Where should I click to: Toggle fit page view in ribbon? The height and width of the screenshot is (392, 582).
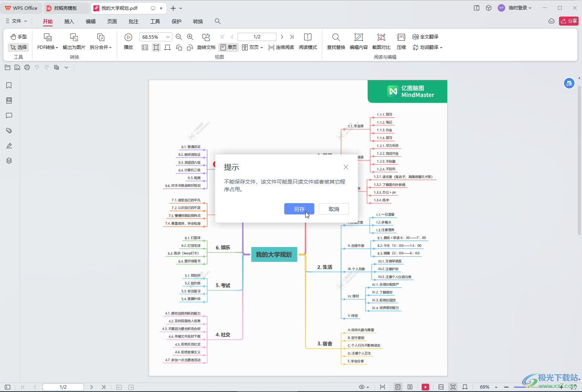[156, 47]
